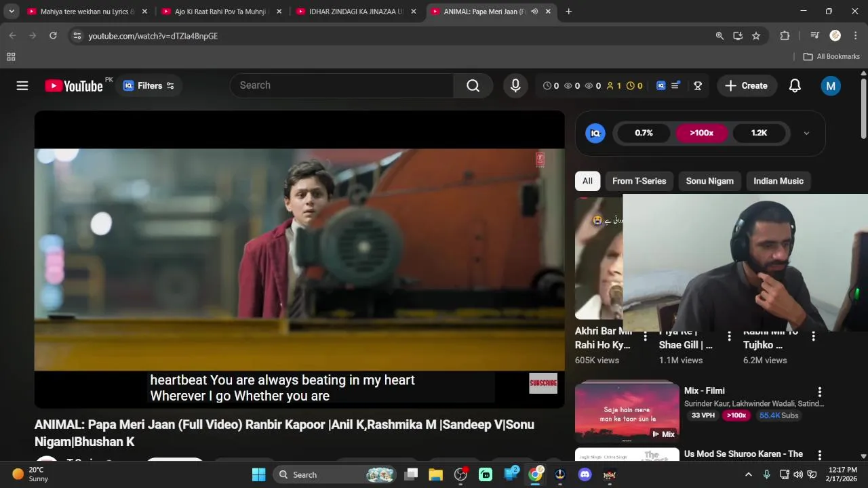Reload the page
The width and height of the screenshot is (868, 488).
pos(53,36)
